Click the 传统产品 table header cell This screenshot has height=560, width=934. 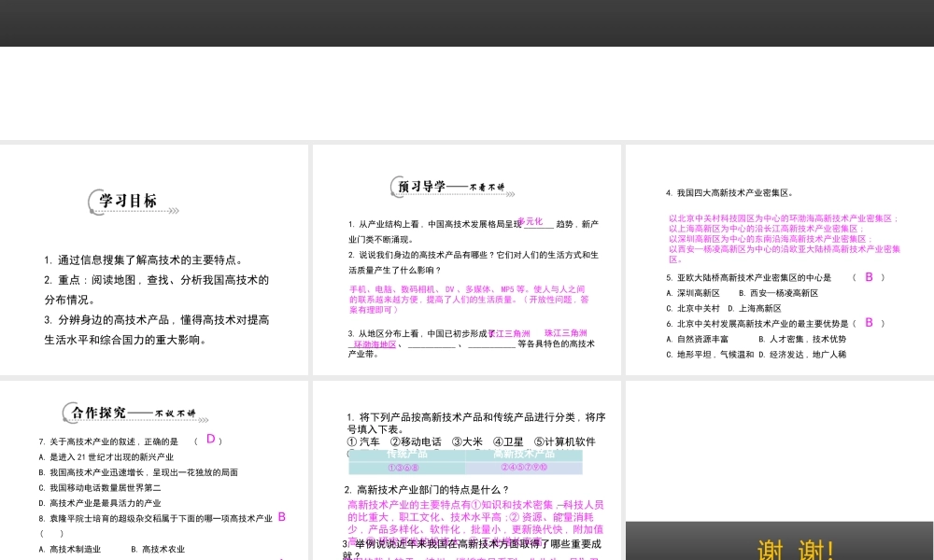click(407, 455)
